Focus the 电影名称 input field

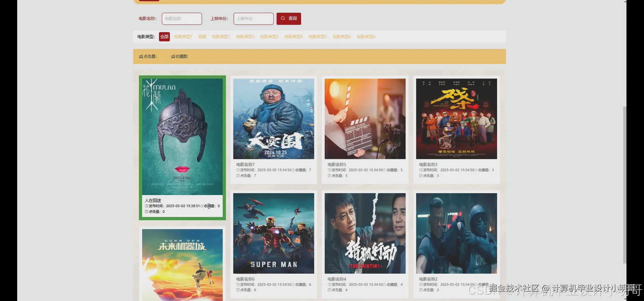(182, 19)
